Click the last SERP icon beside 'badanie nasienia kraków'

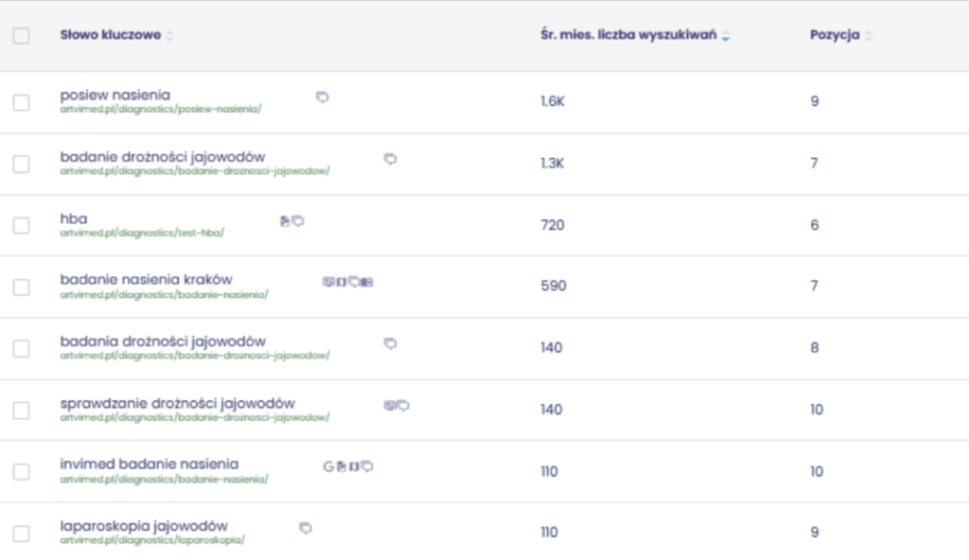[368, 281]
